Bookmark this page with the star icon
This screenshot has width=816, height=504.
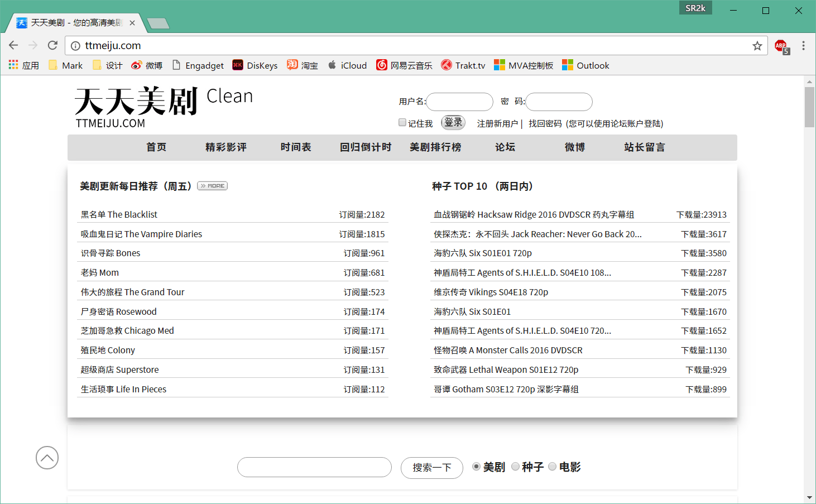click(757, 46)
